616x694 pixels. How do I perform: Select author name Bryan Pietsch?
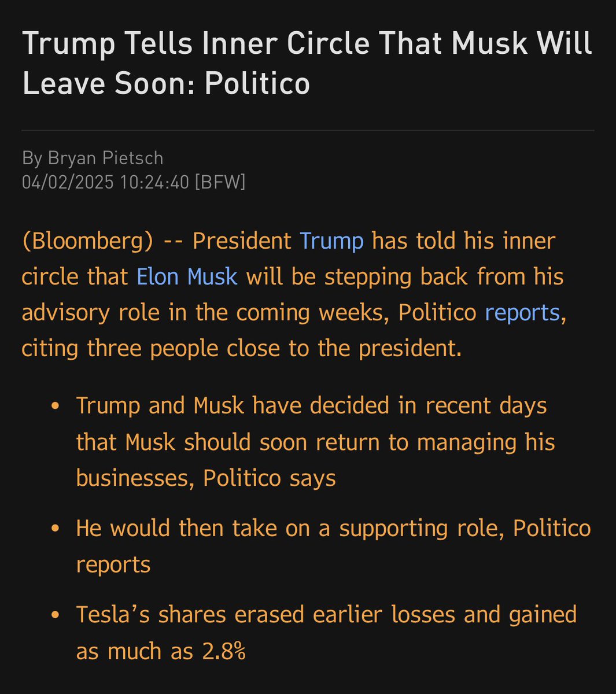point(106,157)
